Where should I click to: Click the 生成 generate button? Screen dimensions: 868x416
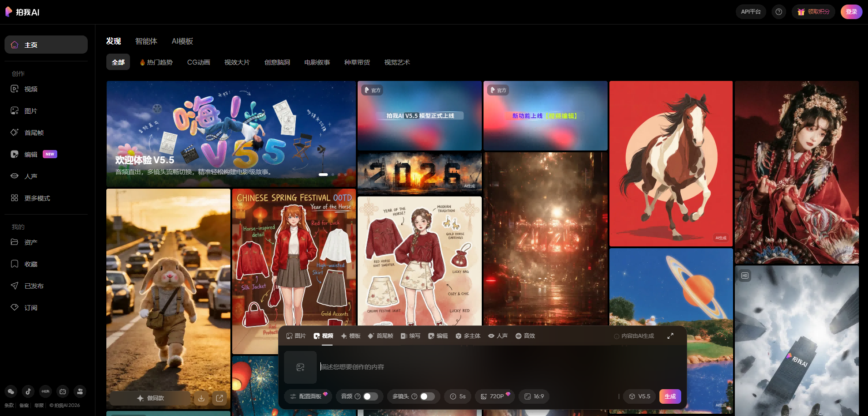[x=670, y=396]
